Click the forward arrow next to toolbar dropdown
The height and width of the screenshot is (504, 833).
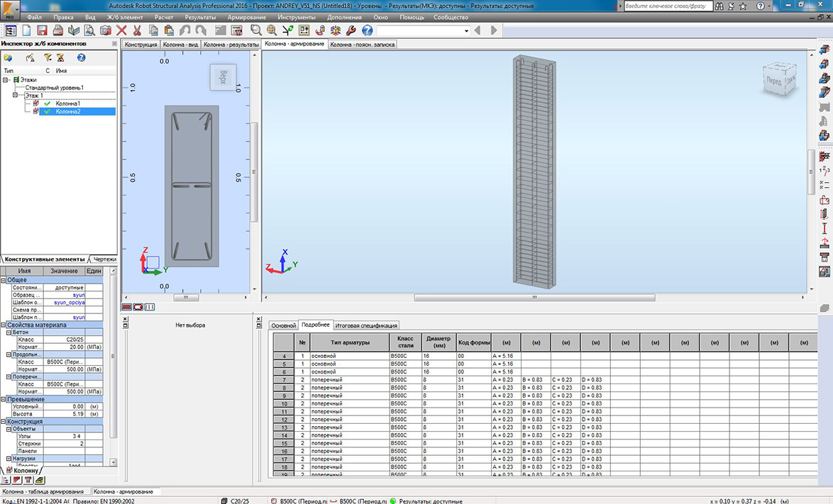click(494, 30)
